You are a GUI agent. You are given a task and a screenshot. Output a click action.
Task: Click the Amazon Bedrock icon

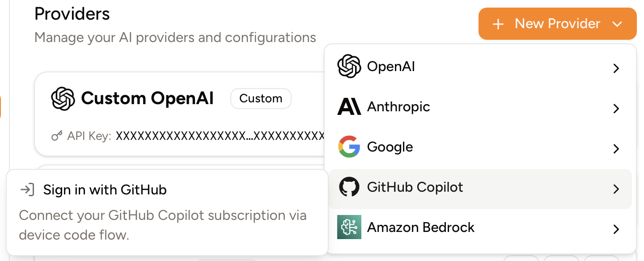tap(349, 227)
